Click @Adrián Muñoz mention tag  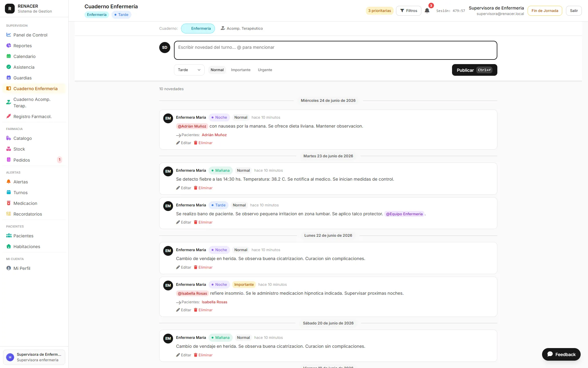(x=192, y=126)
